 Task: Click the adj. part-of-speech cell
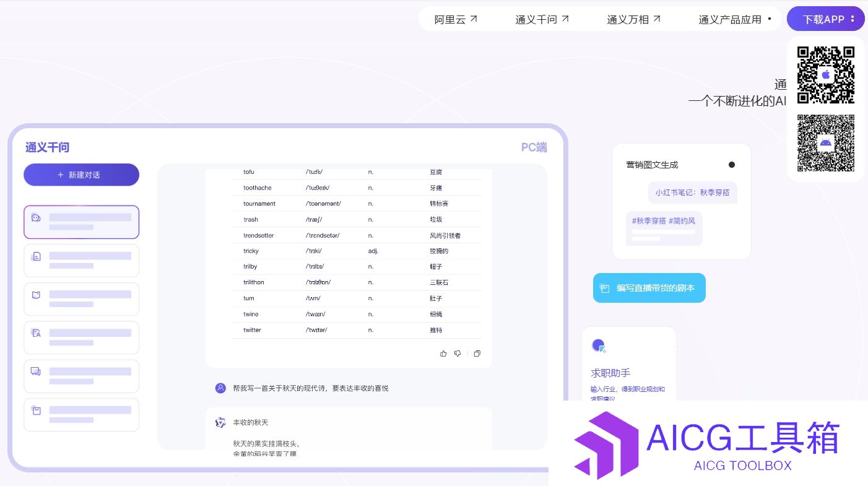pyautogui.click(x=373, y=251)
